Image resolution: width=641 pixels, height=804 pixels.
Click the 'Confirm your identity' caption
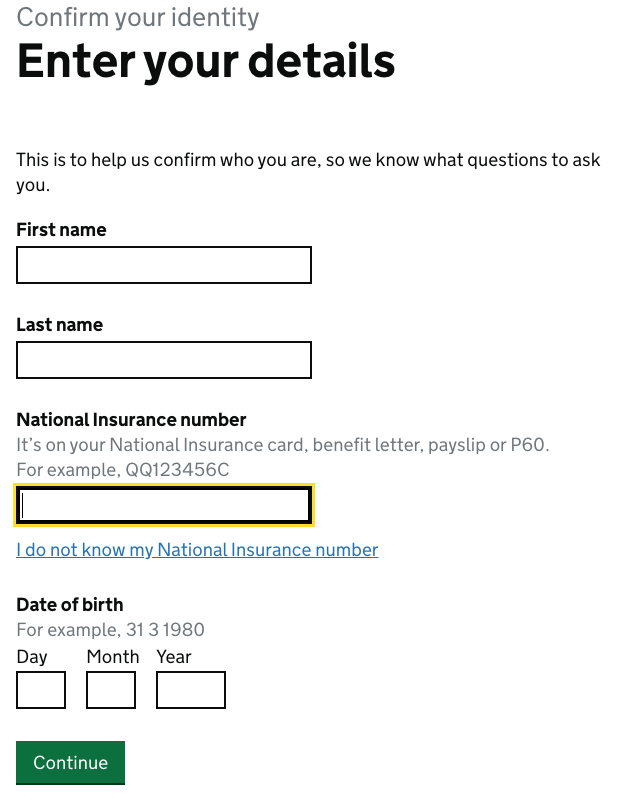(138, 17)
